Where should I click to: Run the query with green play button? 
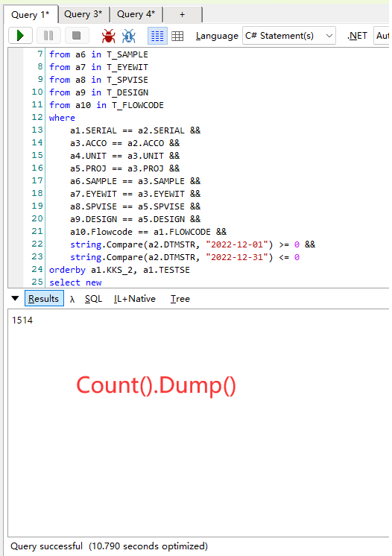(21, 36)
